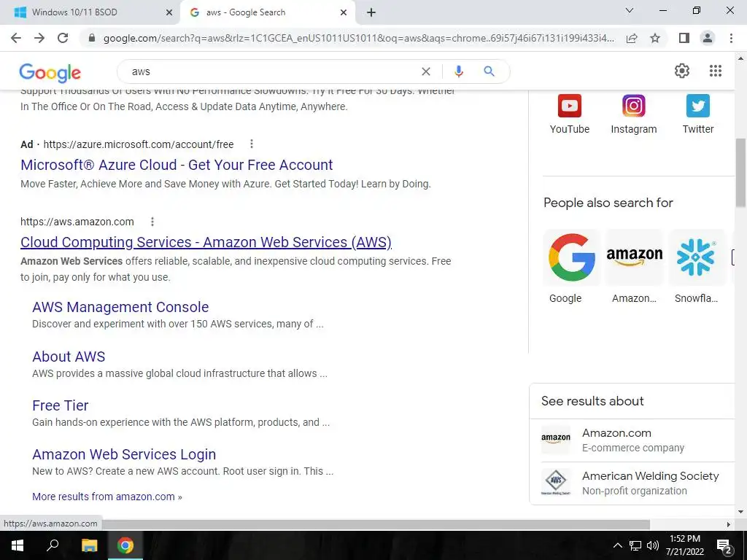Click the azure.microsoft.com/account/free ad URL

138,144
